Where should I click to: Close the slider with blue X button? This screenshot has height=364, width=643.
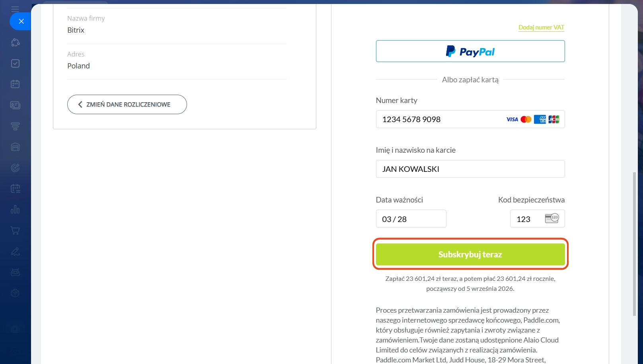tap(21, 21)
